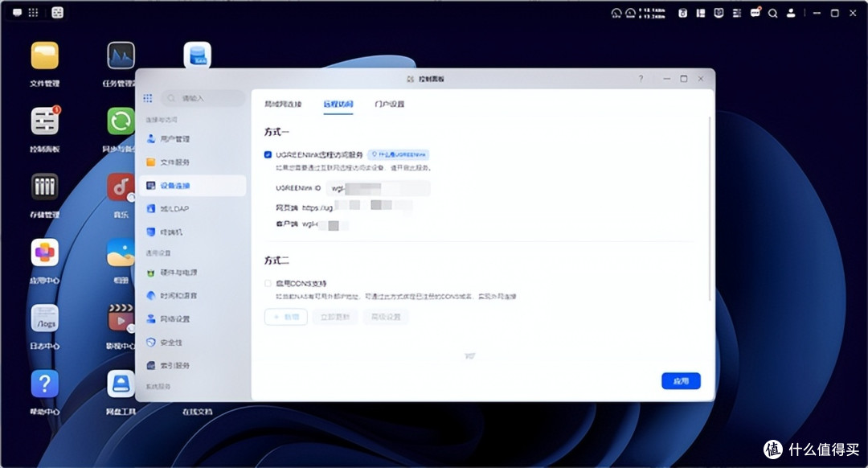868x468 pixels.
Task: Open 索引服务 in the sidebar
Action: [193, 366]
